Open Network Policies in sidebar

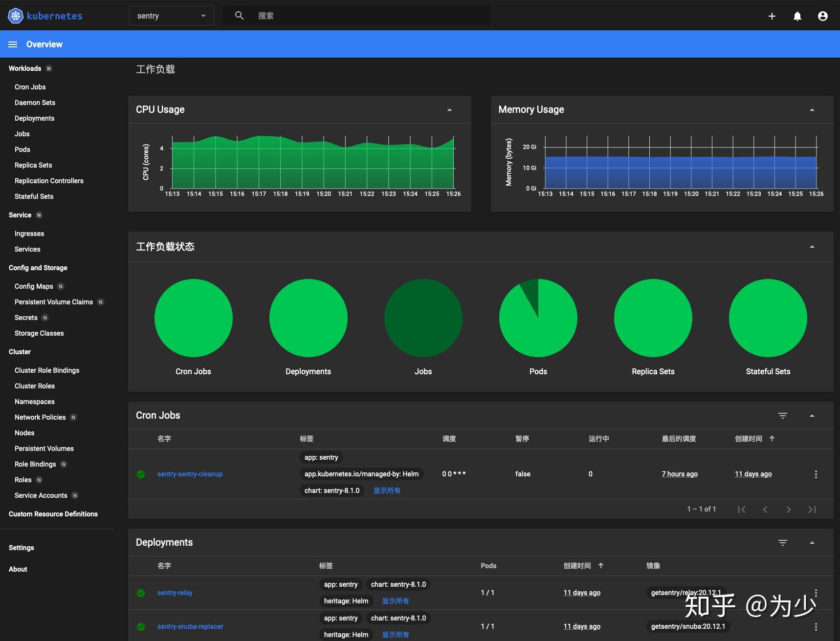pos(40,417)
